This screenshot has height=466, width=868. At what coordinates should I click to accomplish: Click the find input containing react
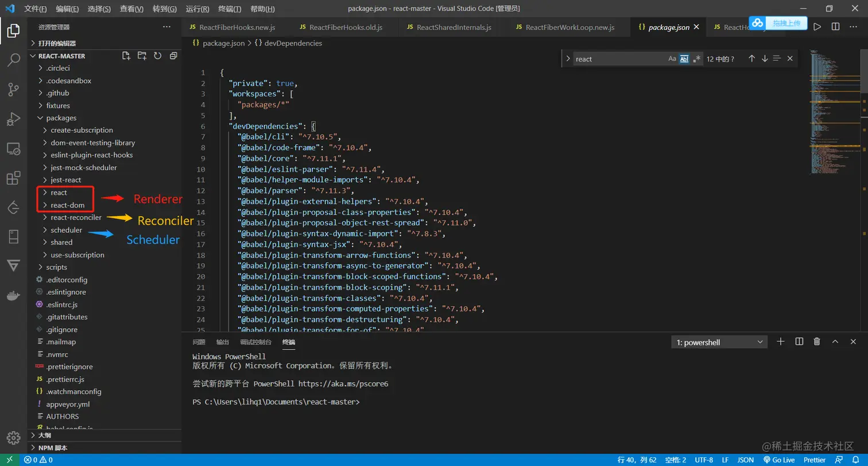click(x=620, y=59)
